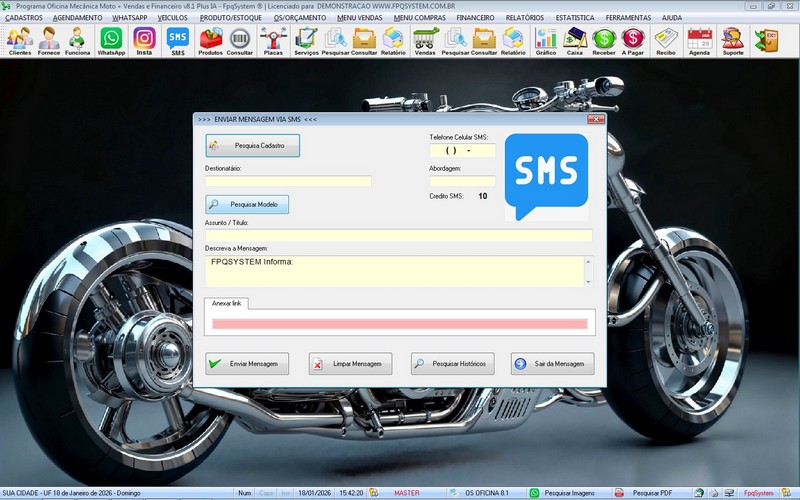
Task: Open the Clientes icon in toolbar
Action: pos(19,40)
